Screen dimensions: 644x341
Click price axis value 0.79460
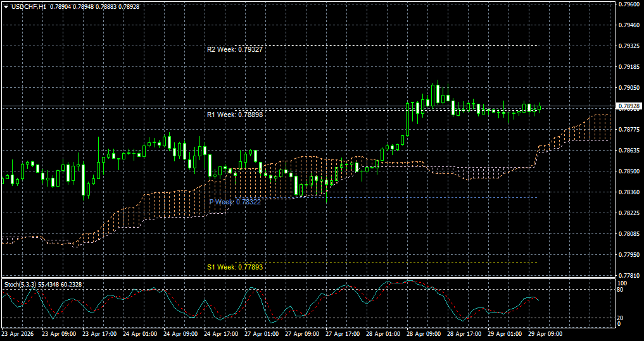[628, 25]
